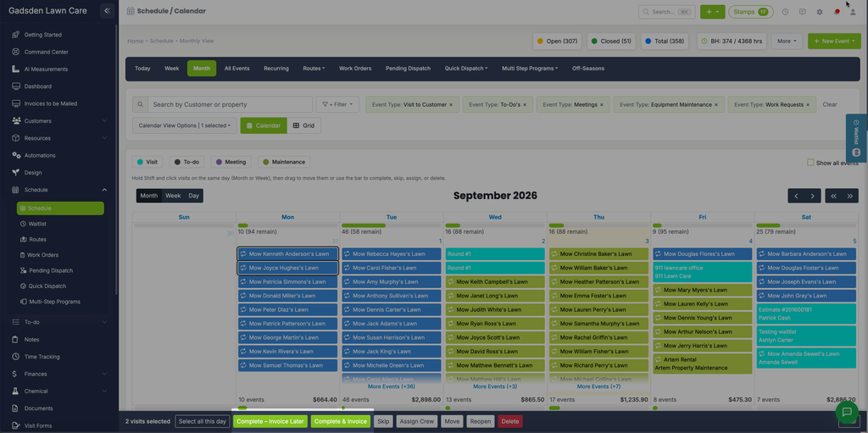Viewport: 868px width, 433px height.
Task: Go to next month arrow
Action: (x=812, y=196)
